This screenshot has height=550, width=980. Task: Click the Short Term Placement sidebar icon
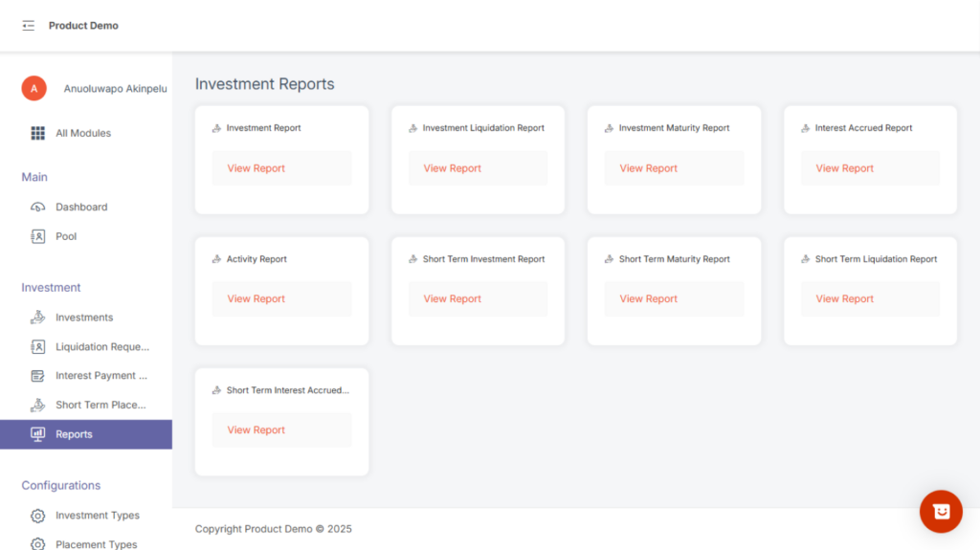(38, 405)
